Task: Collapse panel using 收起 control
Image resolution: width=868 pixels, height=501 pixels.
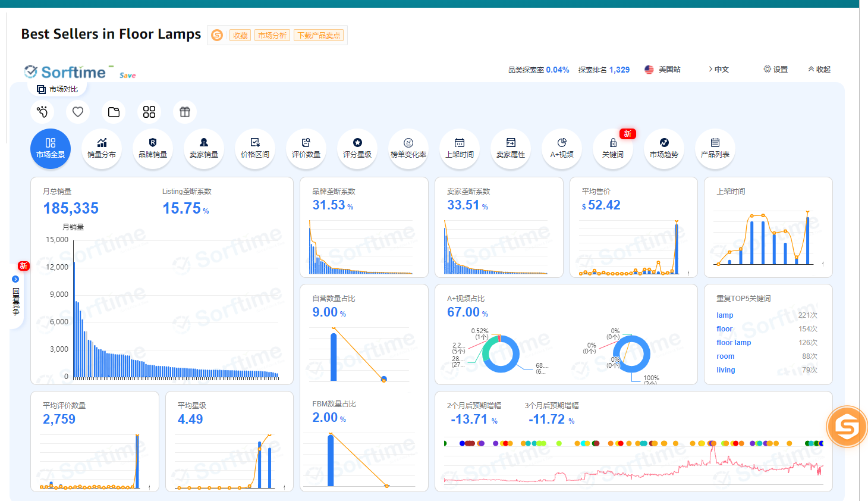Action: 819,70
